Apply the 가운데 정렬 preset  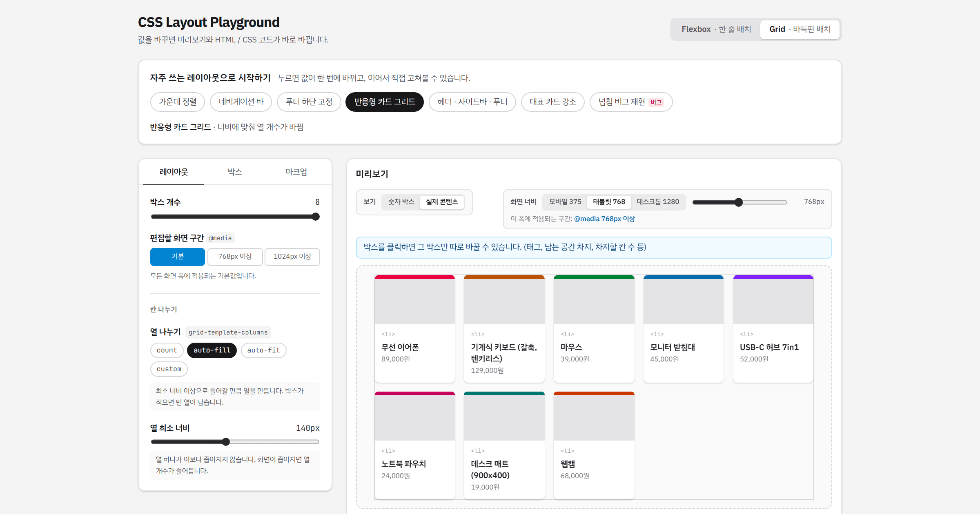pos(178,102)
